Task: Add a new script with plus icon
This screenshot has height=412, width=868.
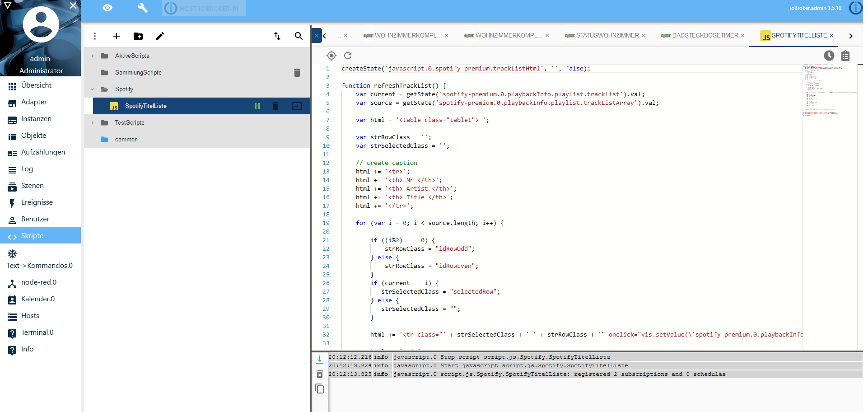Action: pos(117,36)
